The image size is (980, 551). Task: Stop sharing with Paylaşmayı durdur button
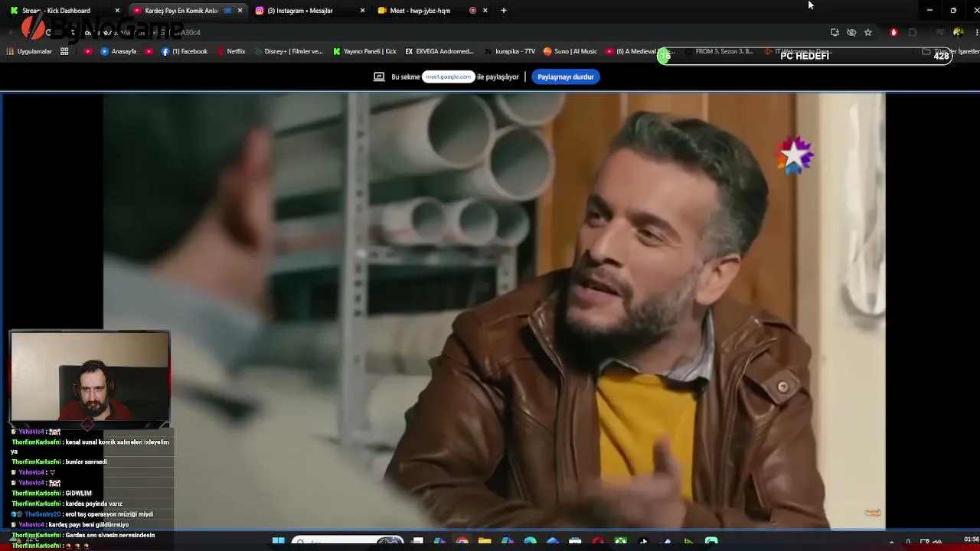click(x=566, y=77)
